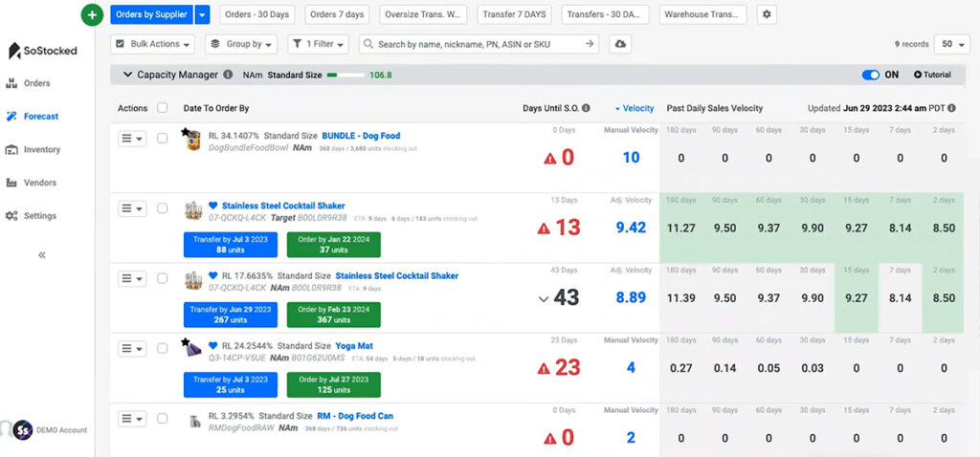The height and width of the screenshot is (457, 980).
Task: Click manual velocity value 10
Action: (x=631, y=158)
